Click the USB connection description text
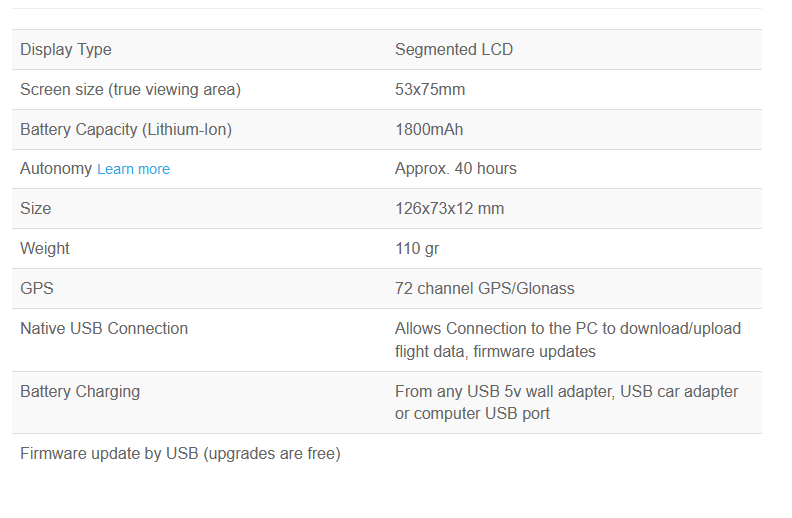This screenshot has height=518, width=792. tap(568, 340)
